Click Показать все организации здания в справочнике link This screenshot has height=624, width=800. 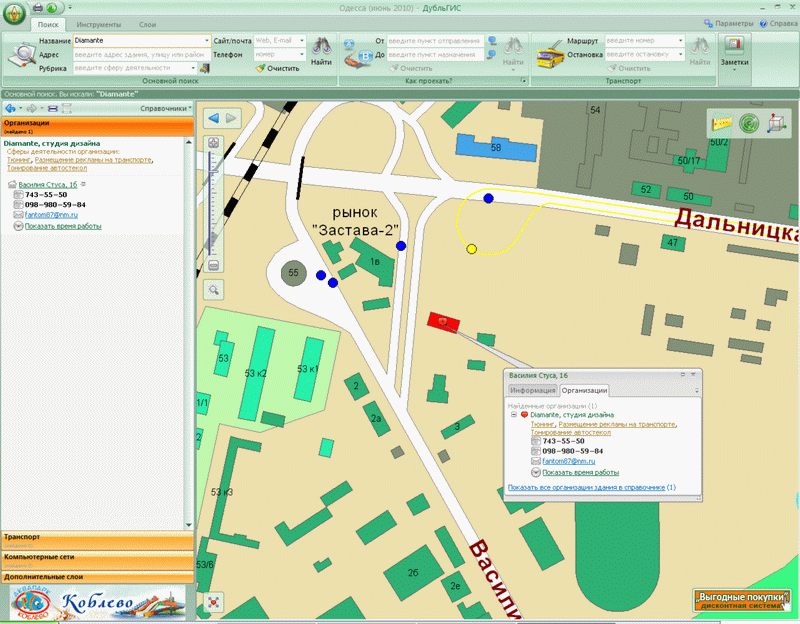[587, 487]
